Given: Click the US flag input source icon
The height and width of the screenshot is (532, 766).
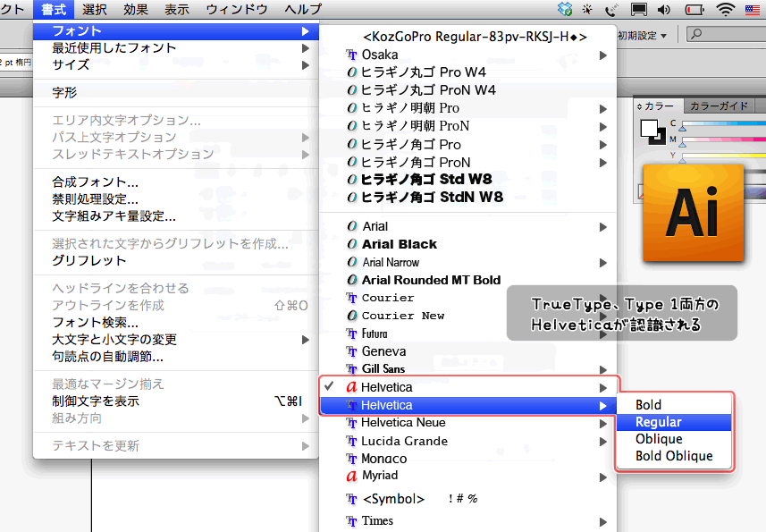Looking at the screenshot, I should pos(753,9).
